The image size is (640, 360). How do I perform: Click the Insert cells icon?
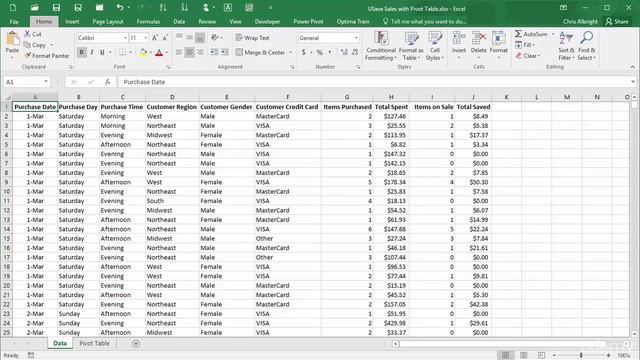click(x=459, y=39)
